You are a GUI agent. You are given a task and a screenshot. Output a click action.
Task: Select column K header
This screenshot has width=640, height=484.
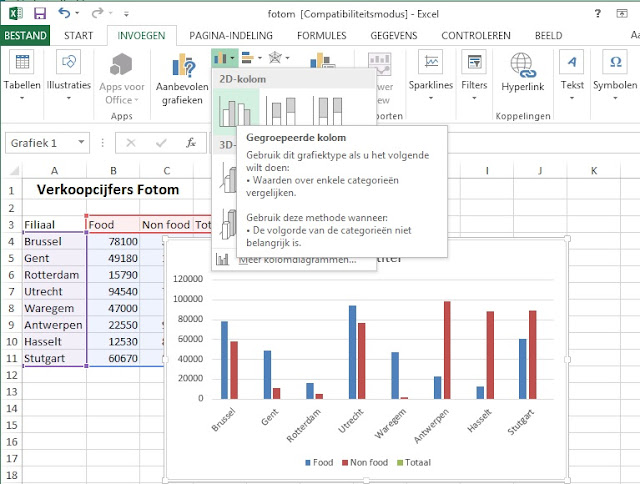594,171
